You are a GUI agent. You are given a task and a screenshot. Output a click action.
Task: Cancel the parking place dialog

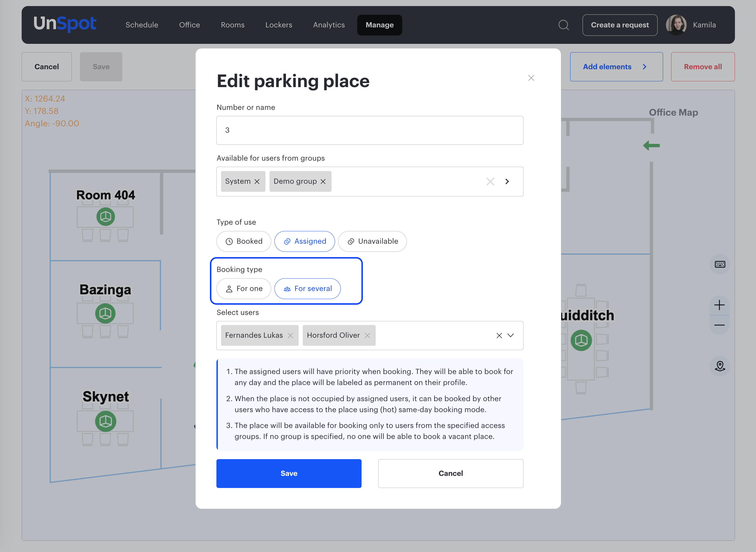[x=450, y=474]
